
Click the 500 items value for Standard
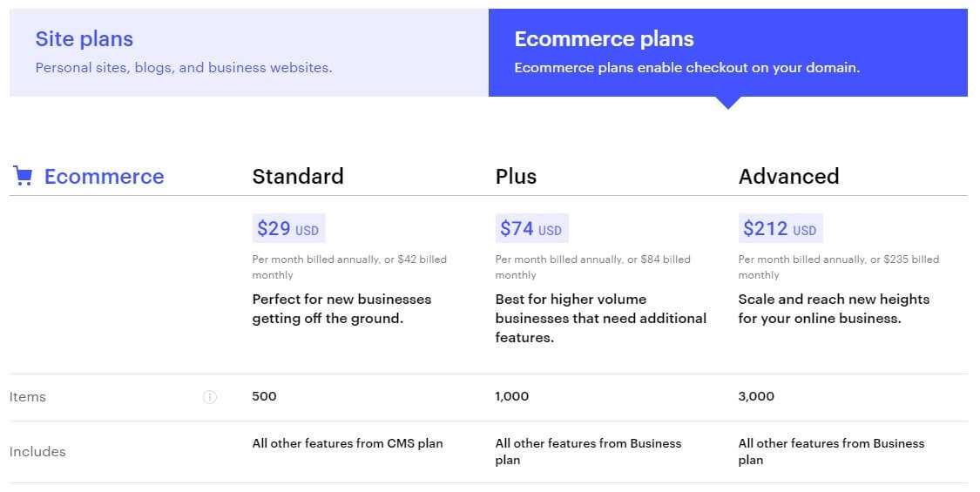point(264,396)
